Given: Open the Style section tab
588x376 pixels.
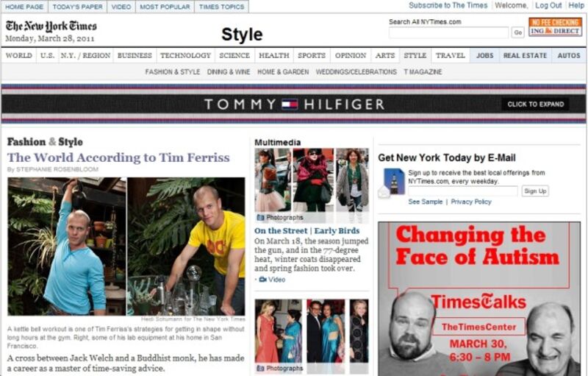Looking at the screenshot, I should 415,55.
